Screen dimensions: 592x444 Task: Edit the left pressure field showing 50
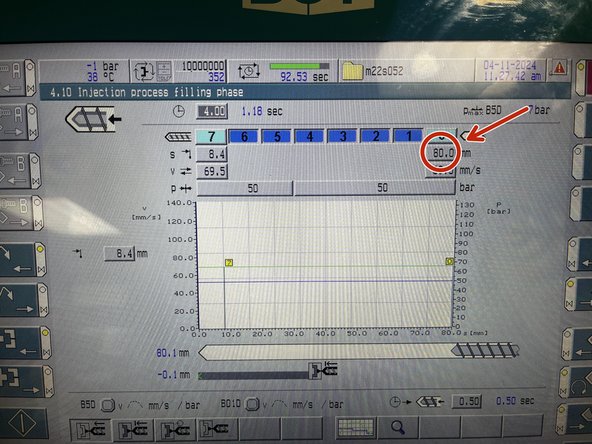click(x=245, y=188)
